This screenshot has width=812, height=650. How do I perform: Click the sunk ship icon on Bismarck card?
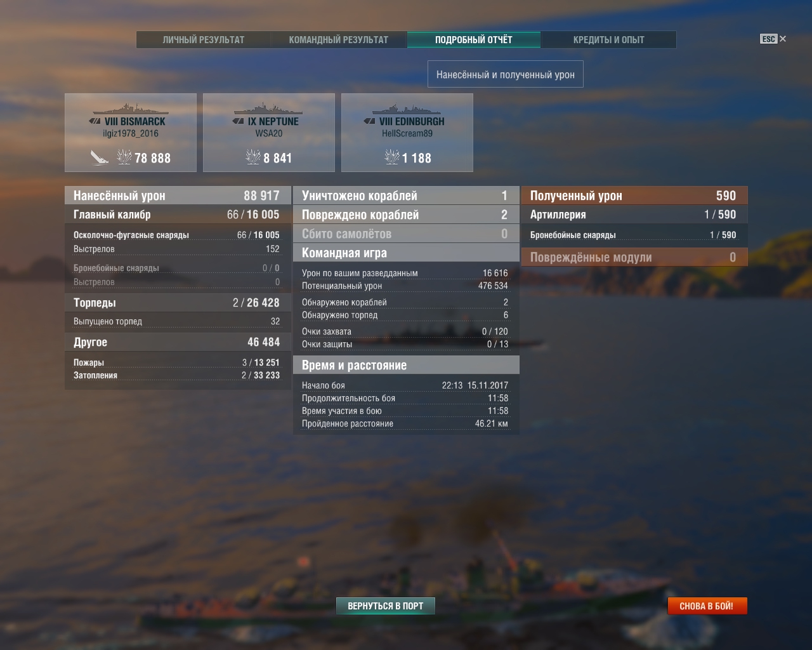(x=100, y=157)
